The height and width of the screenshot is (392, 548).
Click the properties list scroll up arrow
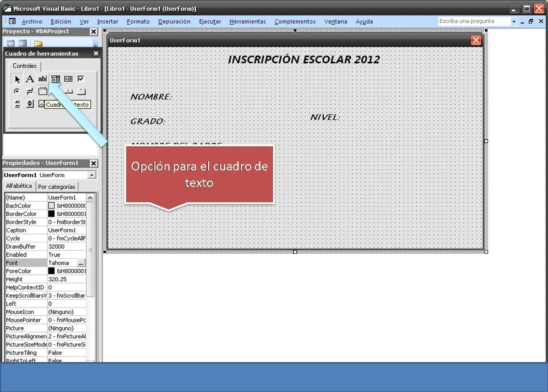[90, 198]
